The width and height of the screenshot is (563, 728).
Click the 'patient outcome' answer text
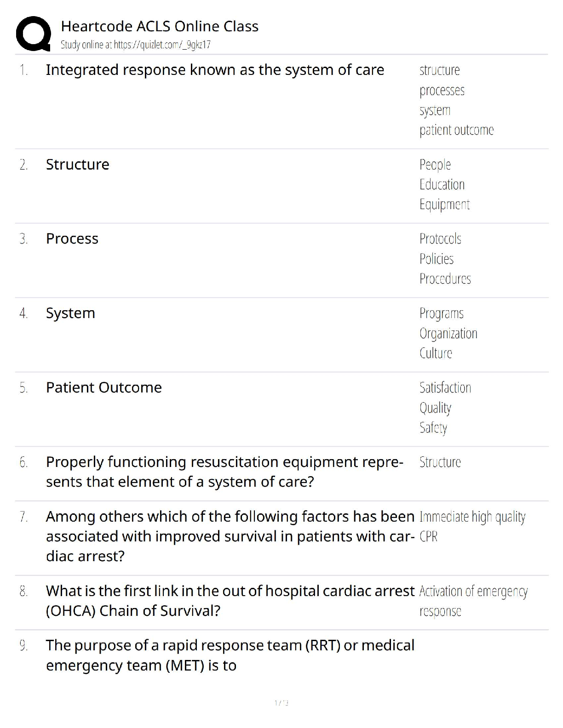coord(456,130)
